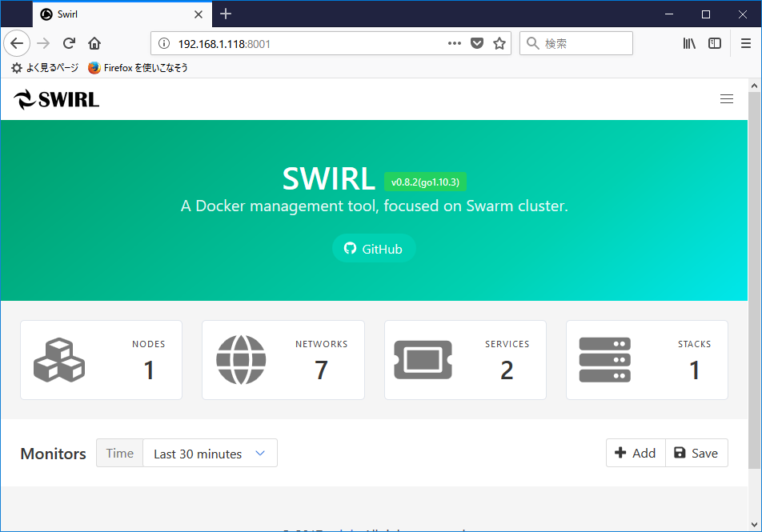
Task: Click the Swirl logo in the header
Action: click(x=55, y=98)
